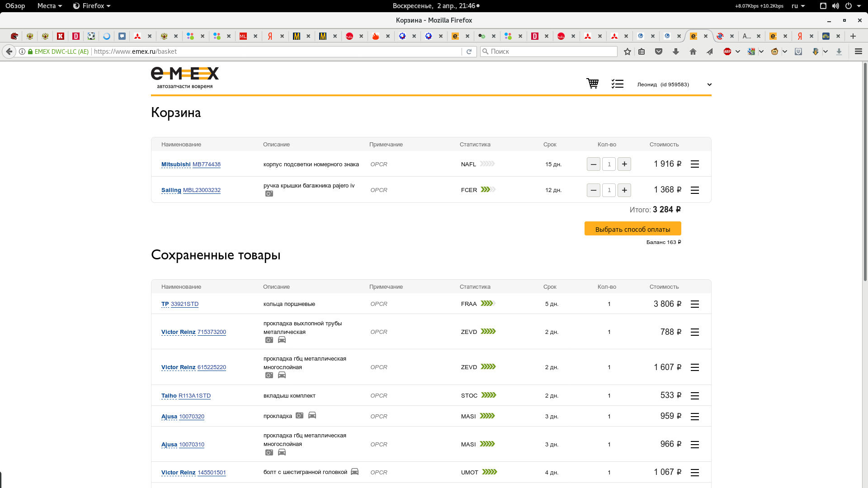Open the Места menu in the top bar
The height and width of the screenshot is (488, 868).
coord(49,6)
